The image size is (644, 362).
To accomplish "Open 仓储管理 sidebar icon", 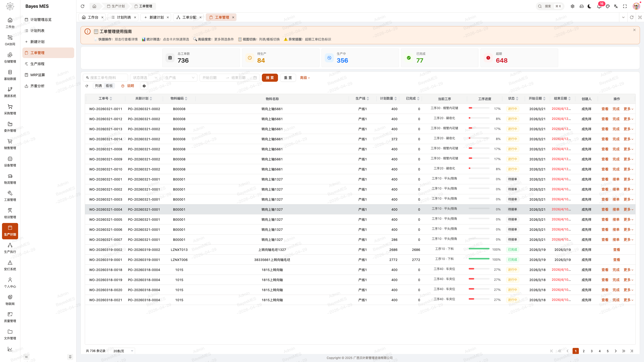I will (x=10, y=58).
